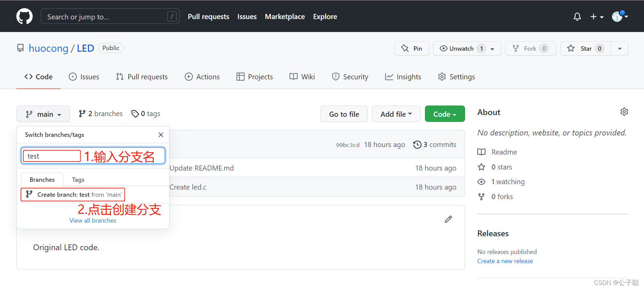
Task: Go to Explore
Action: [x=325, y=16]
